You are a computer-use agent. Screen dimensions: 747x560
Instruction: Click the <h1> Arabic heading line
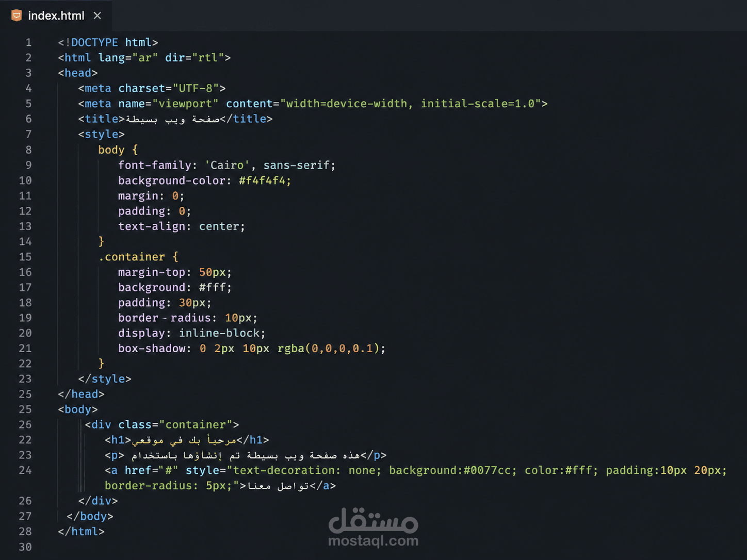[187, 440]
